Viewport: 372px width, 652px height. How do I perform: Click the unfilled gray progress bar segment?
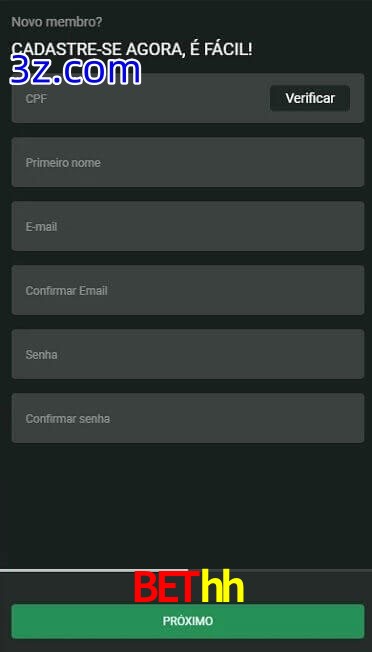280,570
